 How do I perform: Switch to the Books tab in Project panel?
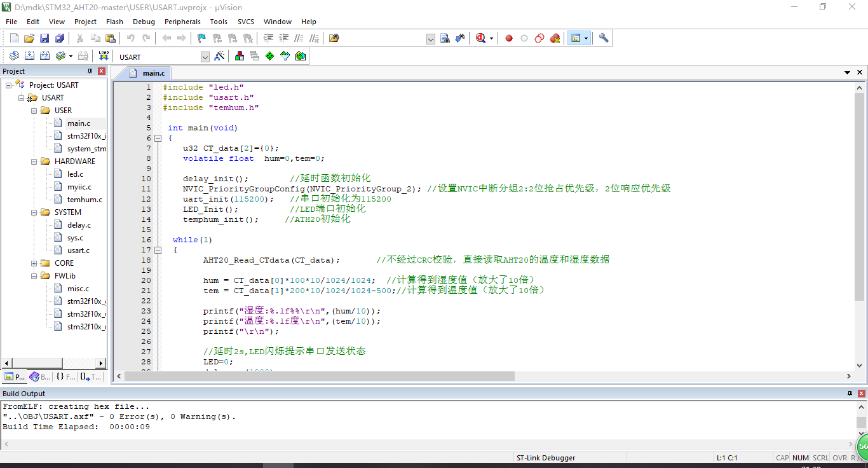tap(40, 376)
